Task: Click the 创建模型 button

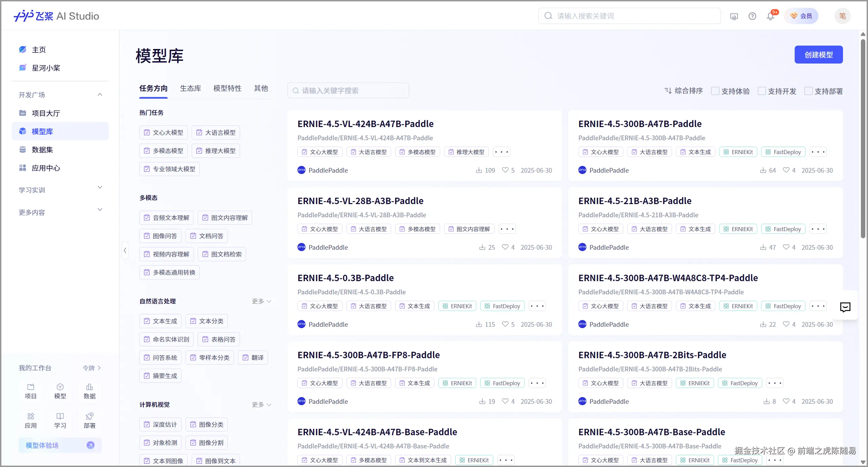Action: (x=818, y=55)
